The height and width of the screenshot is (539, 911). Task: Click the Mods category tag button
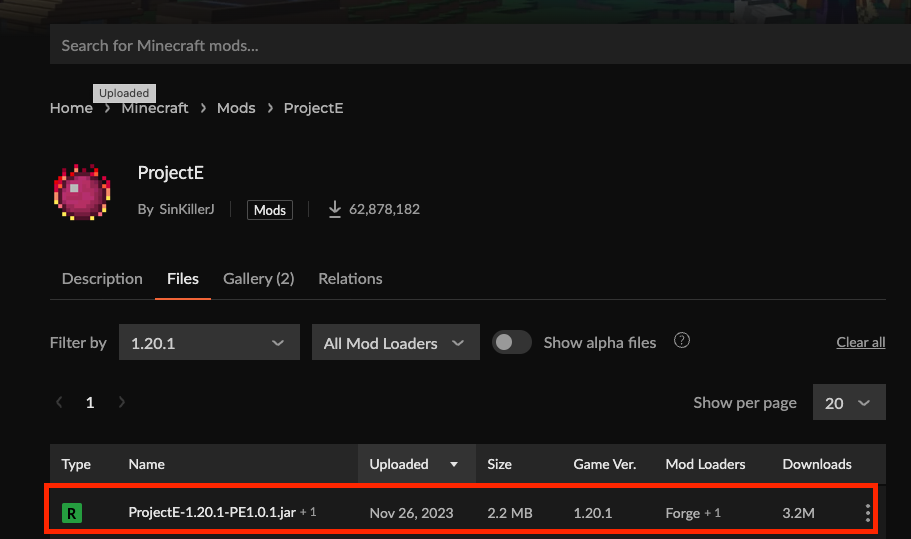[x=270, y=210]
